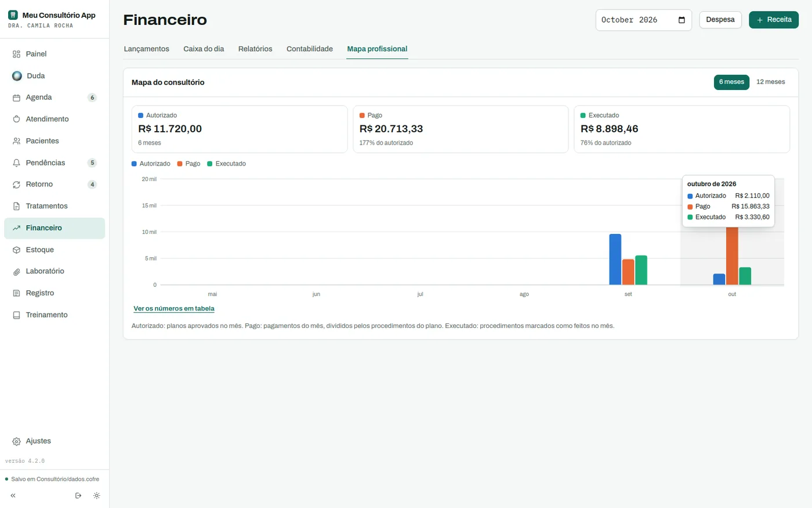Collapse the sidebar with the double chevron
This screenshot has height=508, width=812.
13,496
